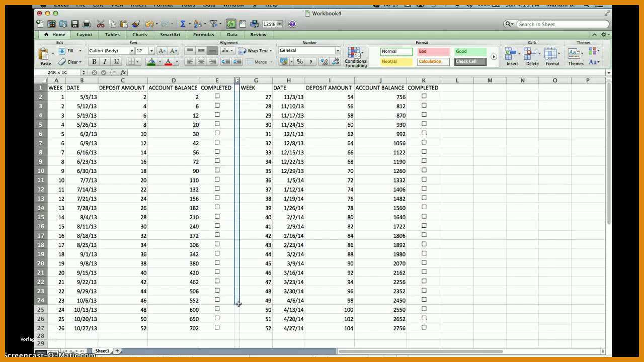This screenshot has height=362, width=644.
Task: Check the COMPLETED box for week 20
Action: (x=217, y=272)
